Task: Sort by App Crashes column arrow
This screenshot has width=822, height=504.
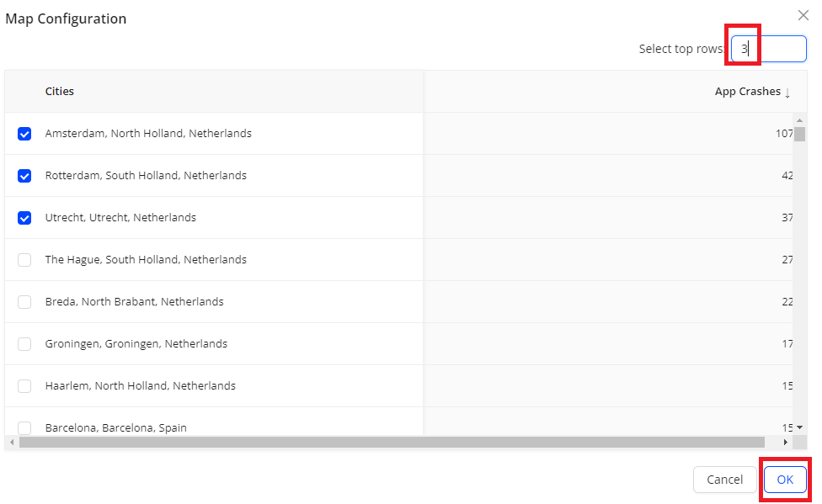Action: click(x=787, y=93)
